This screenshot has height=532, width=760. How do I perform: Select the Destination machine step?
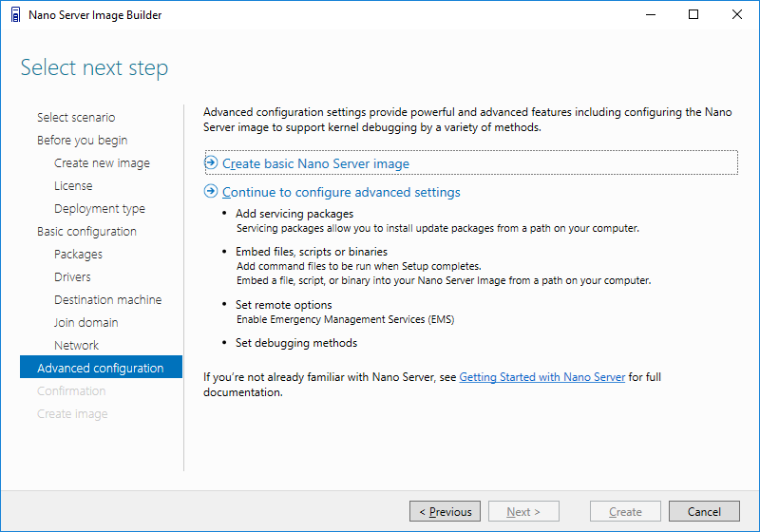(x=107, y=299)
